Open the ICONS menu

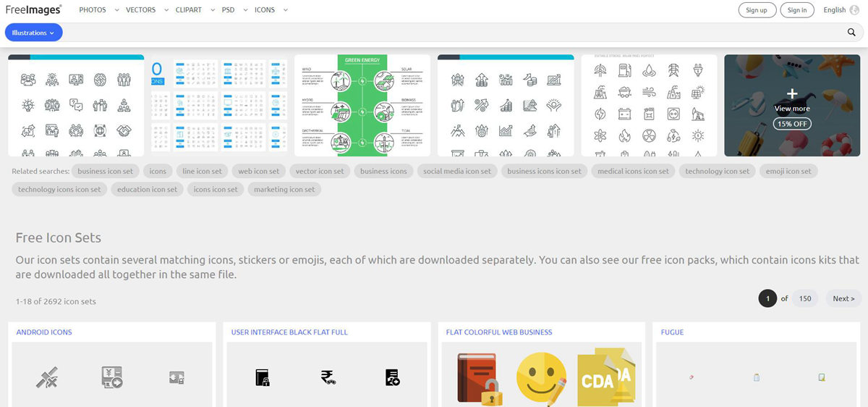265,10
